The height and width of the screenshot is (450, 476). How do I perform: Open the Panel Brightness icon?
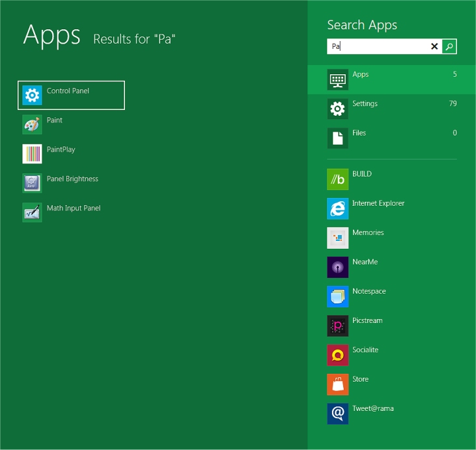[x=32, y=183]
